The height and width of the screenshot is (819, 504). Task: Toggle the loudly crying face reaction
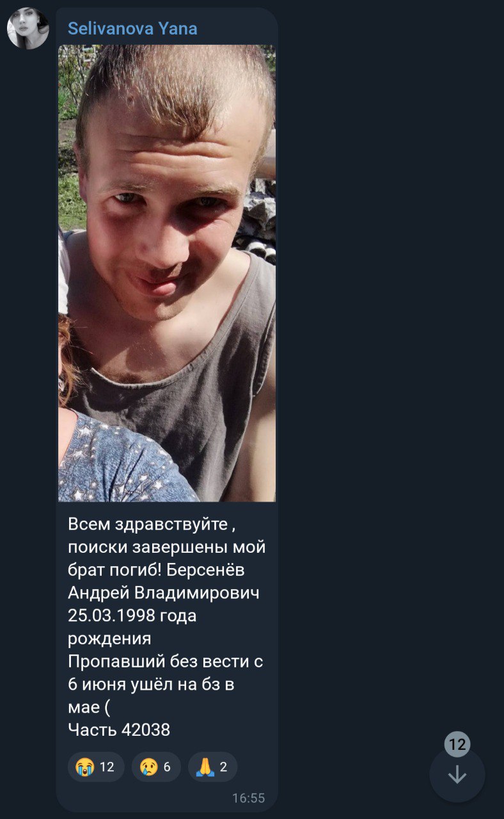[x=96, y=767]
